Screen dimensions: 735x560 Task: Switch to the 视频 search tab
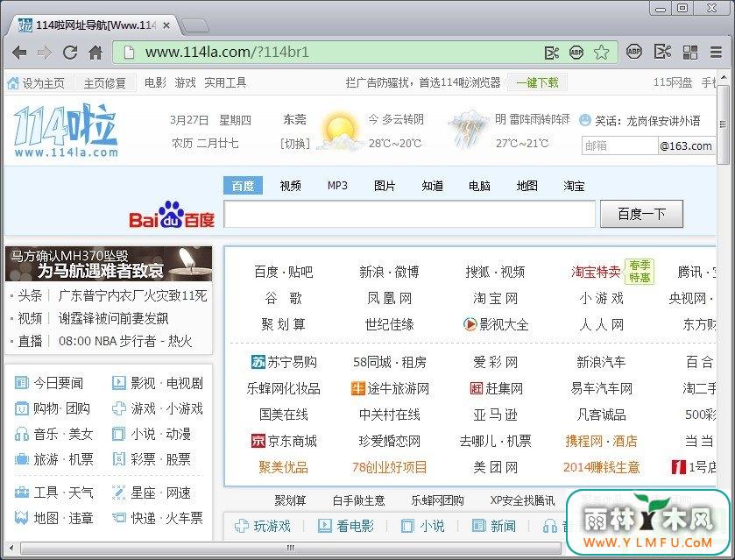pos(290,186)
